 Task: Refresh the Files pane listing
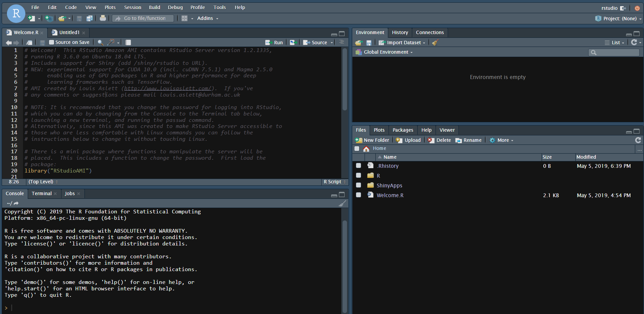point(638,140)
